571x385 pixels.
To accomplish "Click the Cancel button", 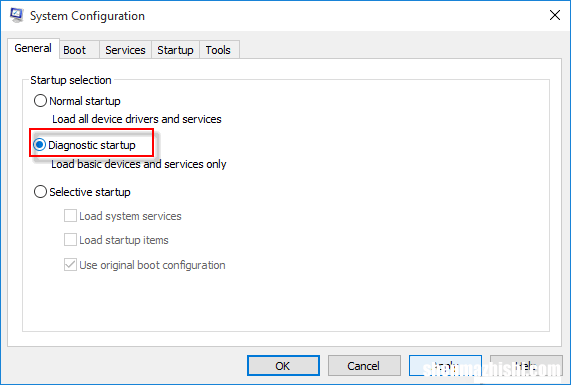I will [x=364, y=366].
